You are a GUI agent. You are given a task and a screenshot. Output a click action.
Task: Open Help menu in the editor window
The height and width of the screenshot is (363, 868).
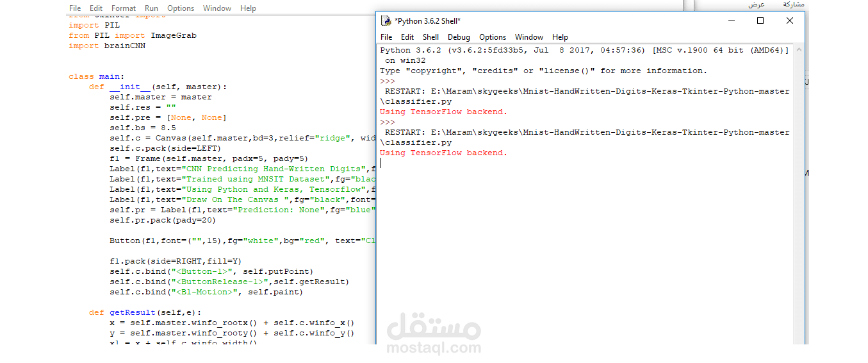(x=248, y=8)
